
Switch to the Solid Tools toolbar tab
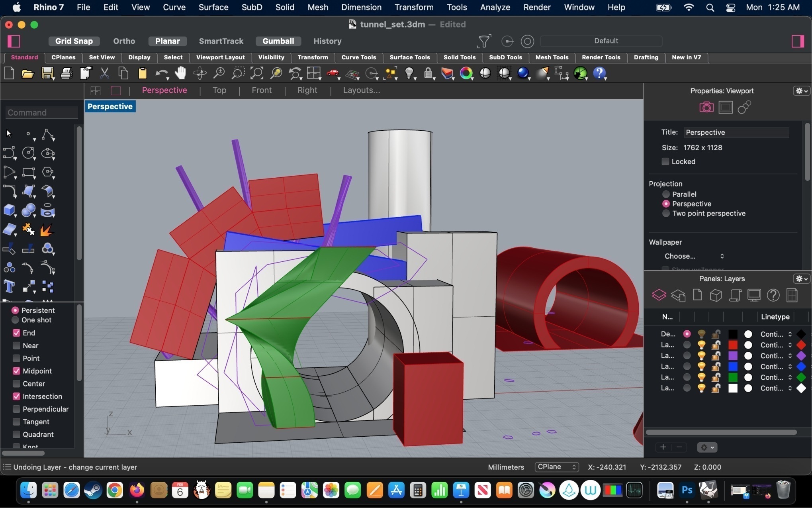pos(460,57)
